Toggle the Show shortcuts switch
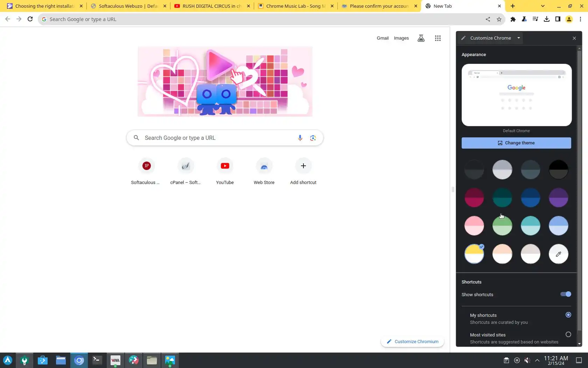Image resolution: width=588 pixels, height=368 pixels. pos(566,294)
